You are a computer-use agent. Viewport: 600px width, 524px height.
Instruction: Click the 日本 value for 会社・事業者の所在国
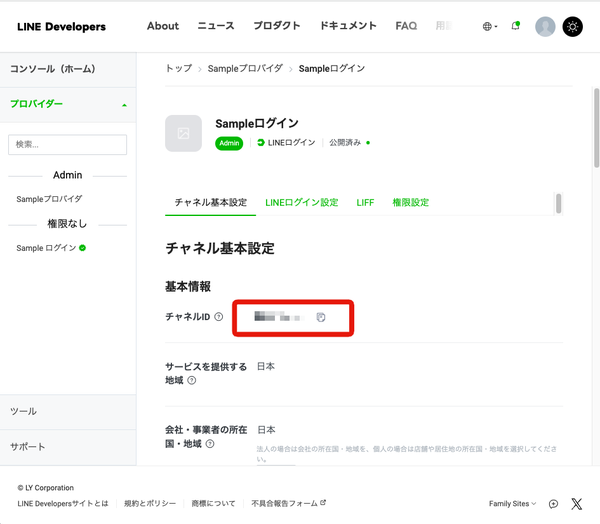pos(266,430)
